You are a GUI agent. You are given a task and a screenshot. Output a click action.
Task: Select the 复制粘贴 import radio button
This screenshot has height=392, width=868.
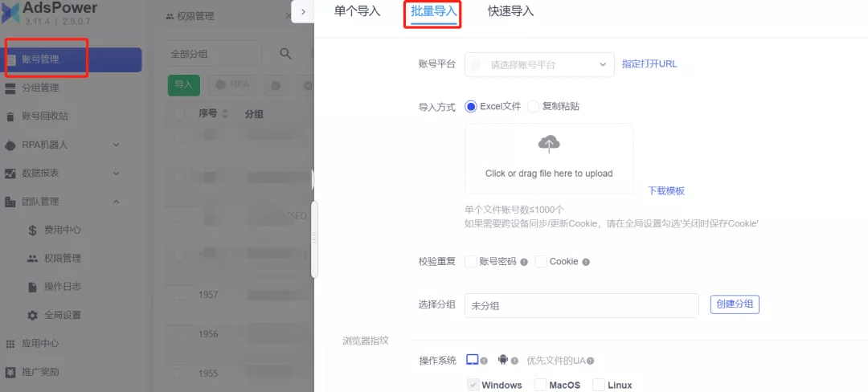pos(533,107)
